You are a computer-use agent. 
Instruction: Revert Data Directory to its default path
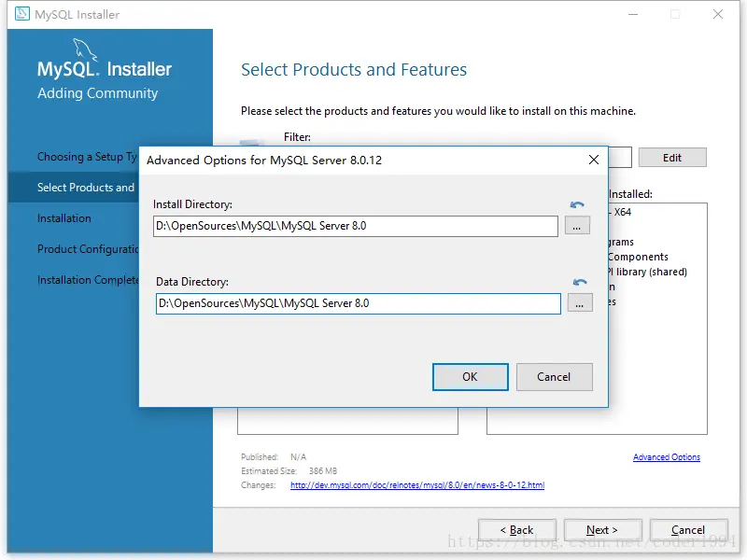tap(578, 281)
